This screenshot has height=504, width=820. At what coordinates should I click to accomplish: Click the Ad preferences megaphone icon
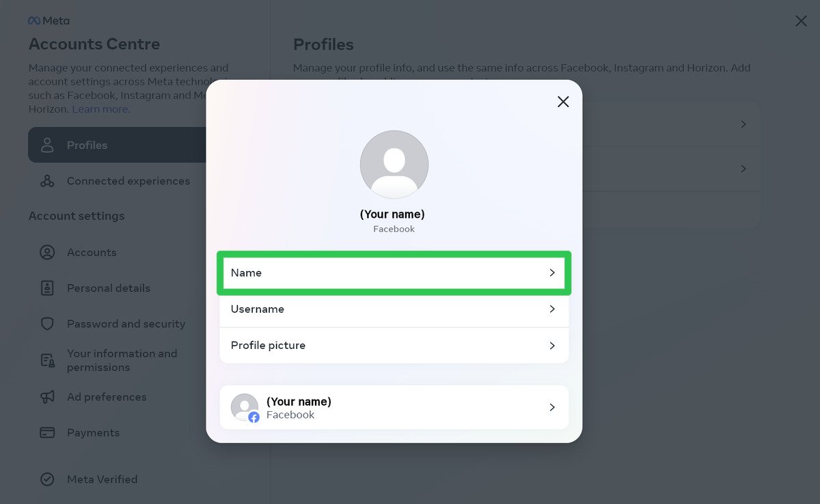tap(46, 397)
